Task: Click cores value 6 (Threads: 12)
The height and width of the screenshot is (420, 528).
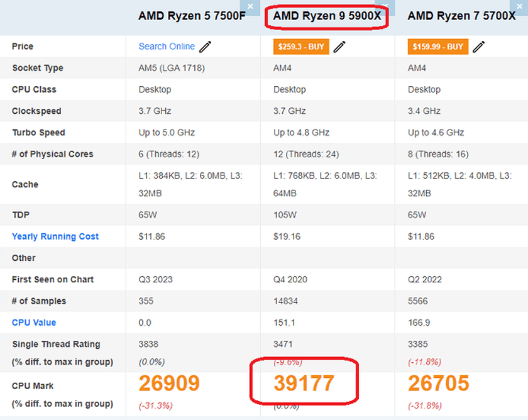Action: coord(169,154)
